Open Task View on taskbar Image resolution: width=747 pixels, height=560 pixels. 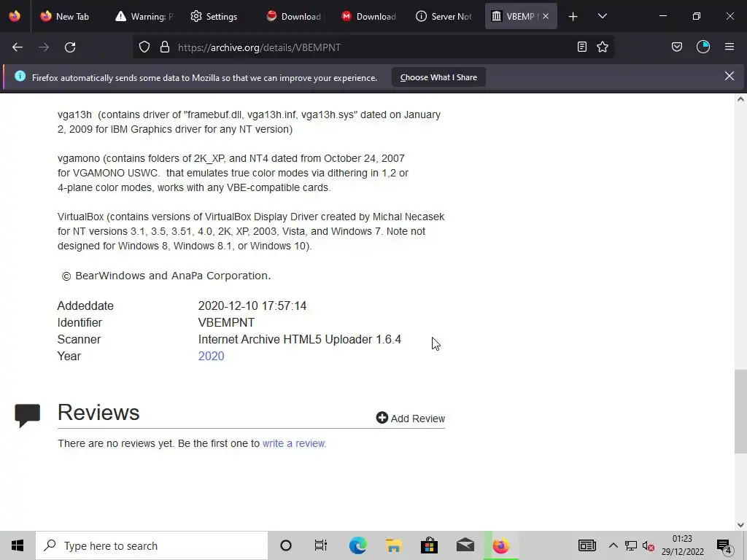click(321, 545)
